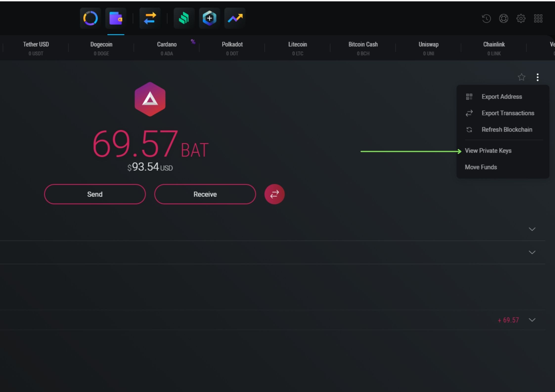
Task: Switch to the Bitcoin Cash asset tab
Action: [x=363, y=48]
